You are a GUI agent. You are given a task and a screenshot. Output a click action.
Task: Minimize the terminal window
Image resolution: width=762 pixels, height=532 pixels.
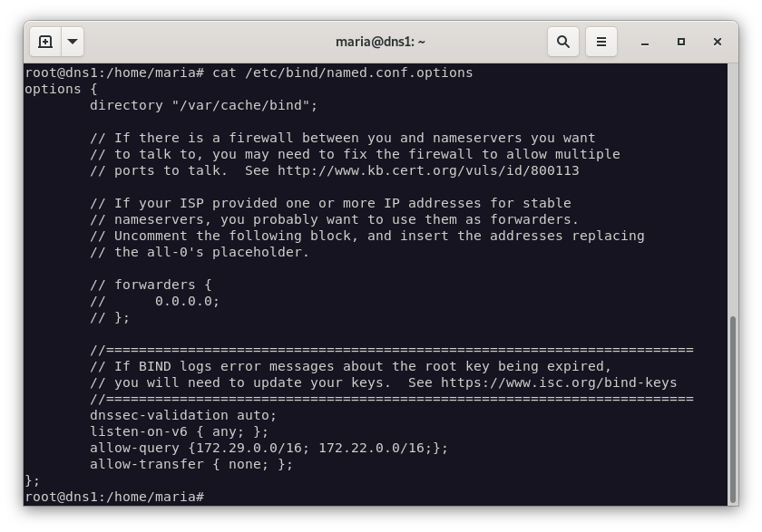[645, 42]
